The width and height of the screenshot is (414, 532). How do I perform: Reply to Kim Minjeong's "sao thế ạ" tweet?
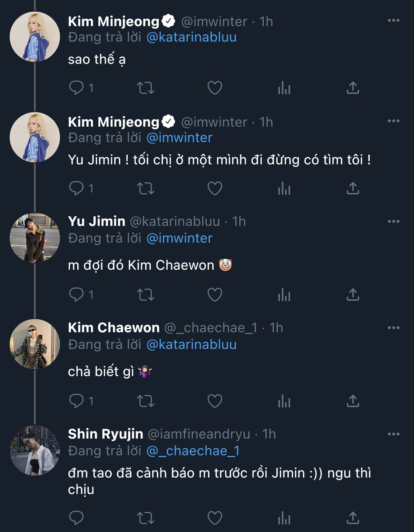[76, 88]
